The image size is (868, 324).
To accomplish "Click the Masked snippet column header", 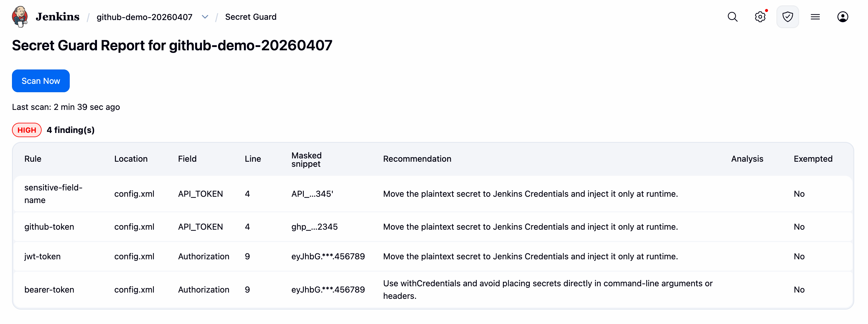I will tap(306, 160).
